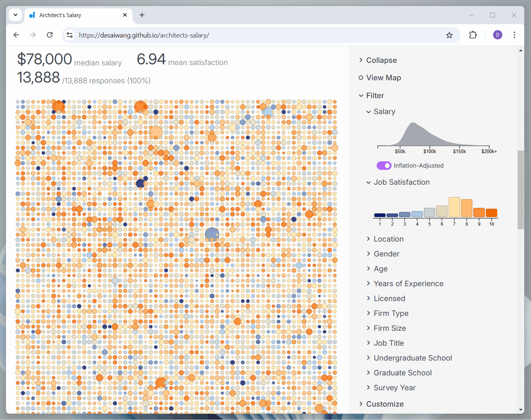Collapse the sidebar panel
Viewport: 531px width, 420px height.
[x=378, y=60]
